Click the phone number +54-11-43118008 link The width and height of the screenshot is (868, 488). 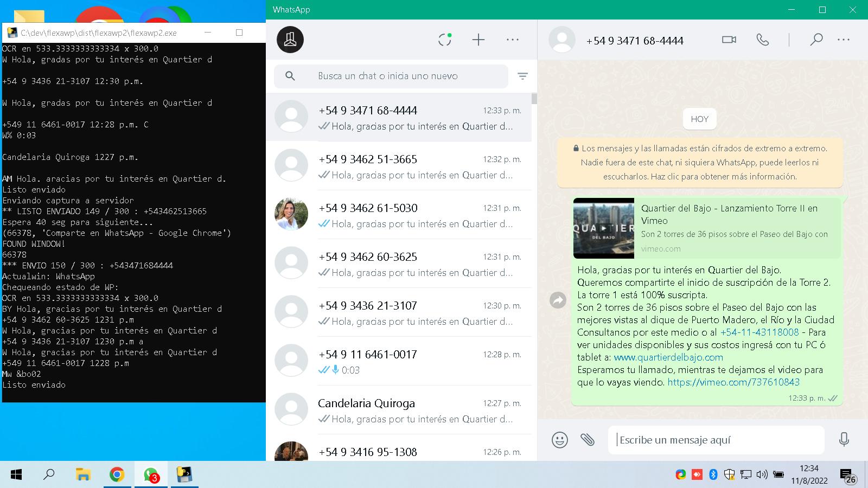759,332
